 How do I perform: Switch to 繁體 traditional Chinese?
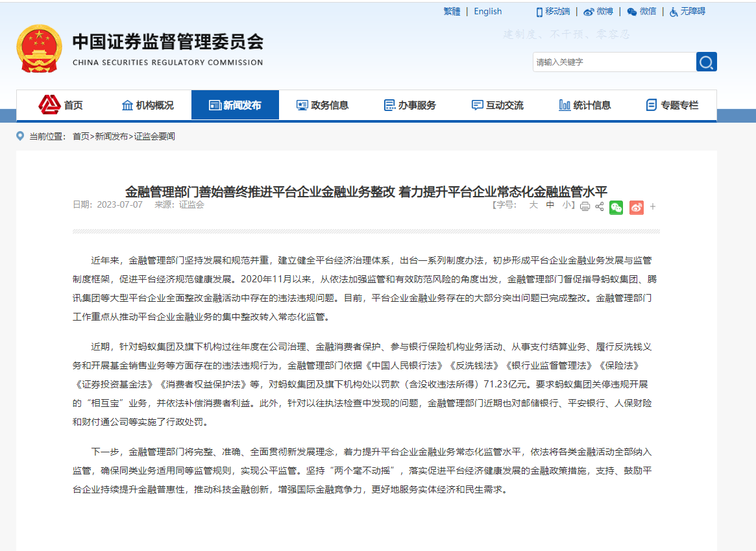click(x=452, y=11)
